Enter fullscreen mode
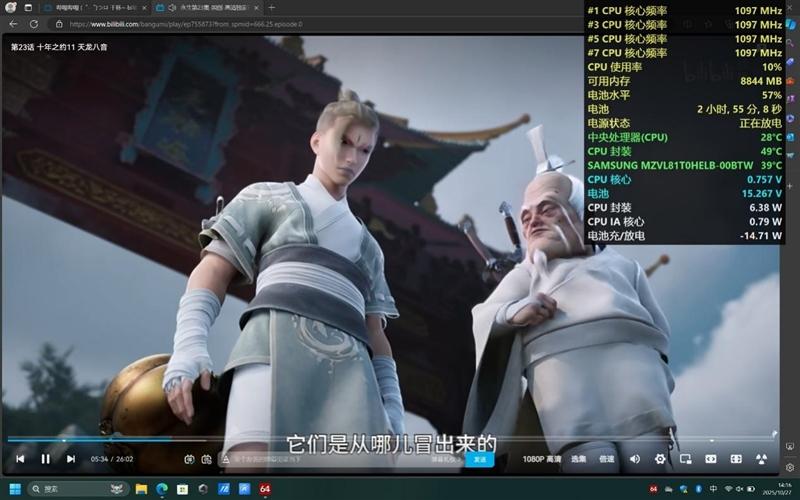800x500 pixels. click(761, 459)
